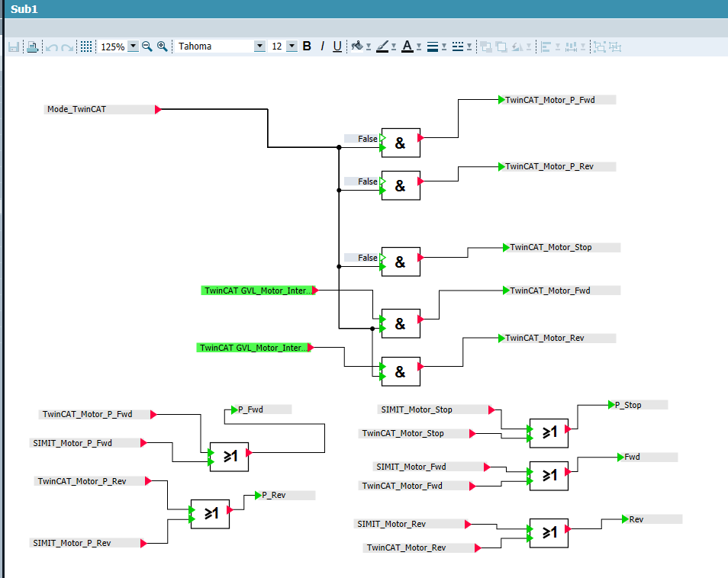Screen dimensions: 728x578
Task: Click the False input of the top AND block
Action: 365,139
